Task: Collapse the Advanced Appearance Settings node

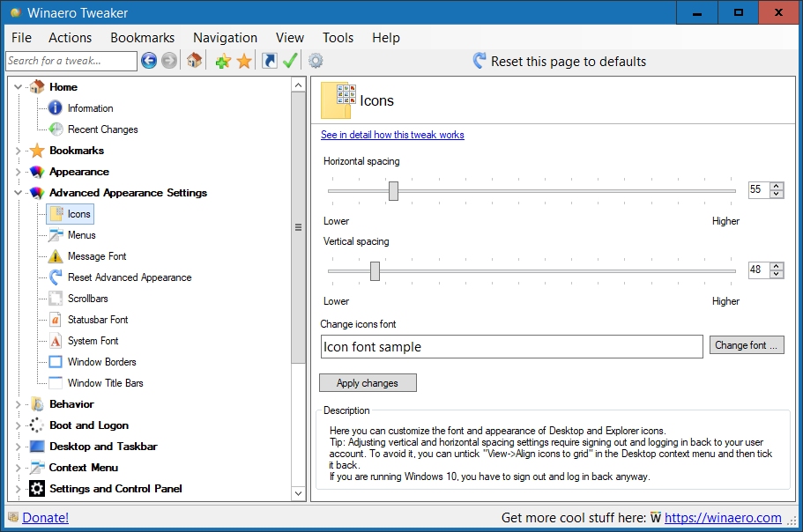Action: click(x=18, y=193)
